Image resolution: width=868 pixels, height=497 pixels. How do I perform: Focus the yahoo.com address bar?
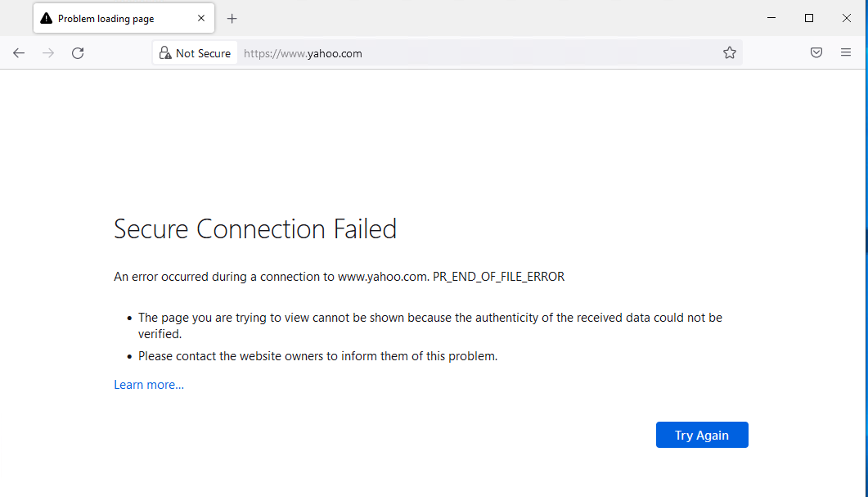(491, 53)
